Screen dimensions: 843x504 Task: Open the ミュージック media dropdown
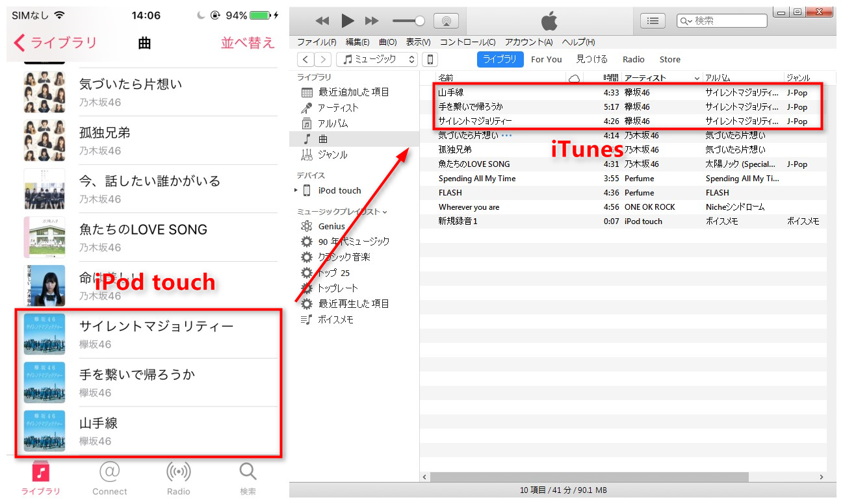377,59
